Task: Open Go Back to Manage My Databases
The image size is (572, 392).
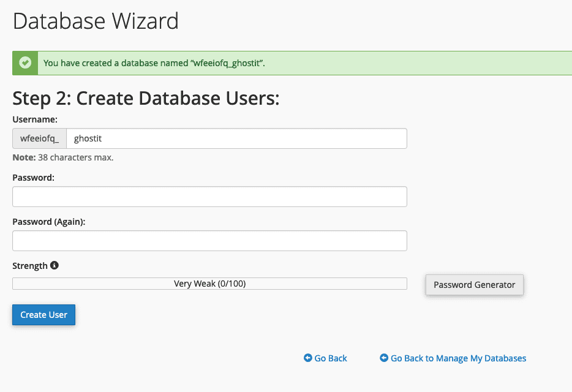Action: [x=458, y=358]
